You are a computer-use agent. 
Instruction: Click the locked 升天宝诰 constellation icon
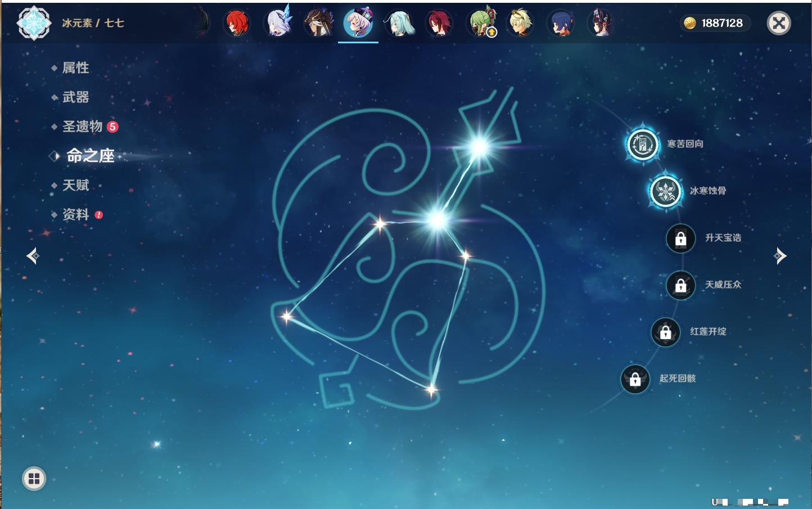(681, 238)
